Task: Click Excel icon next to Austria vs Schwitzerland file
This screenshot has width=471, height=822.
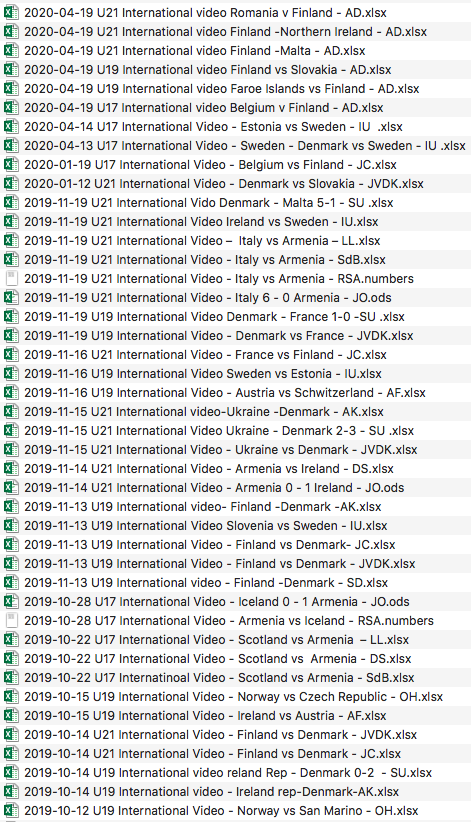Action: [x=11, y=393]
